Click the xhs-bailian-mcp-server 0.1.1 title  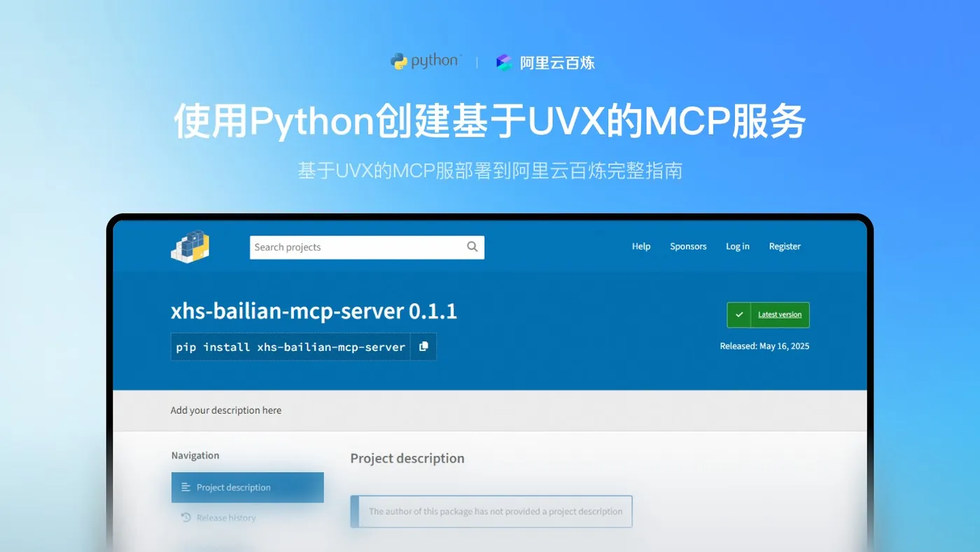pos(314,310)
